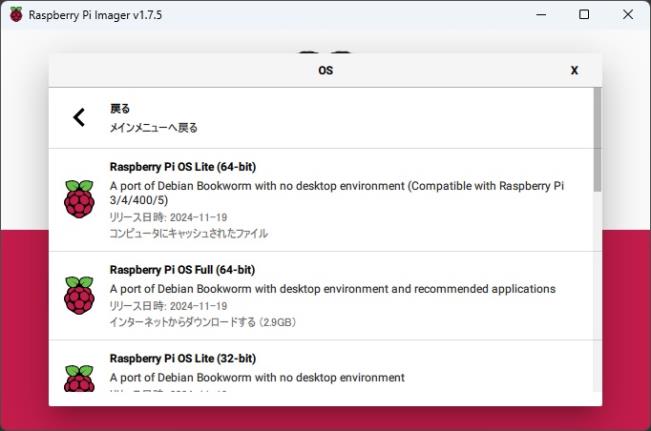
Task: Click the OS dialog header title
Action: click(x=326, y=70)
